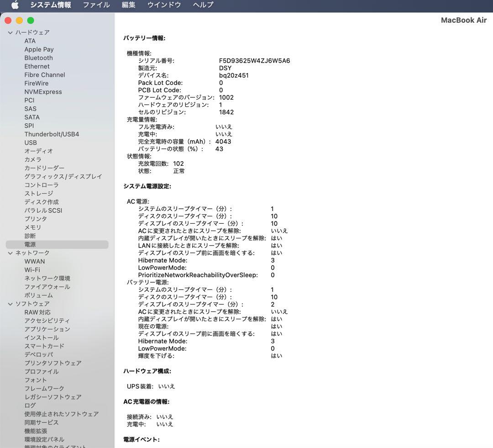Open the フォント software report
Screen dimensions: 493x448
coord(36,380)
